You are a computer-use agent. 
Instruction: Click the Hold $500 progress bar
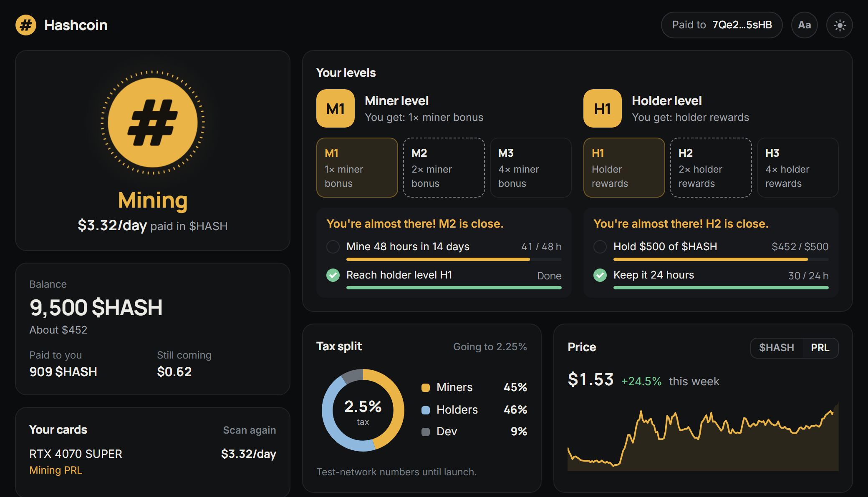[721, 259]
